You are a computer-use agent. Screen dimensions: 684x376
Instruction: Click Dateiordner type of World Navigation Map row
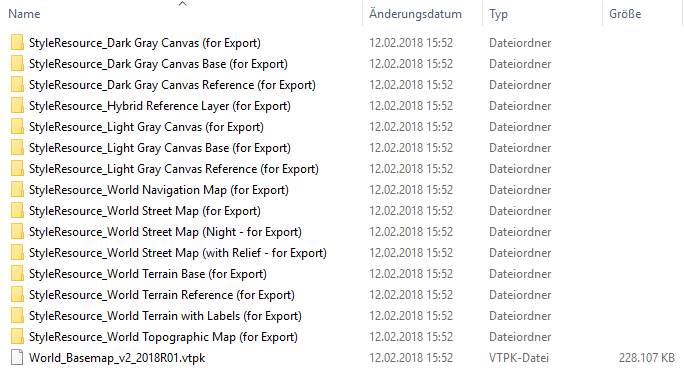click(520, 190)
